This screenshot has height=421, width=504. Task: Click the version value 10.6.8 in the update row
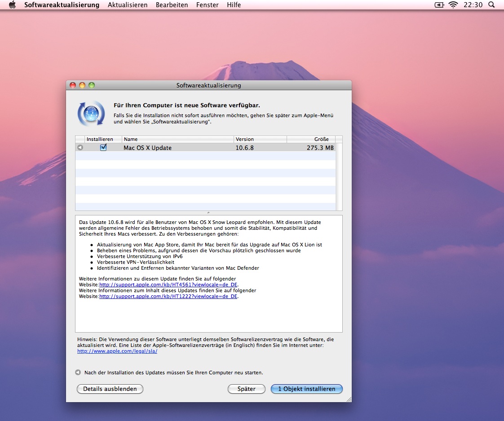point(245,148)
